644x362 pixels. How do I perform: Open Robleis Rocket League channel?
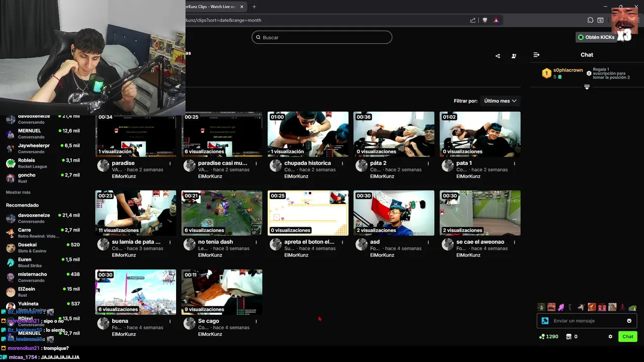[43, 163]
